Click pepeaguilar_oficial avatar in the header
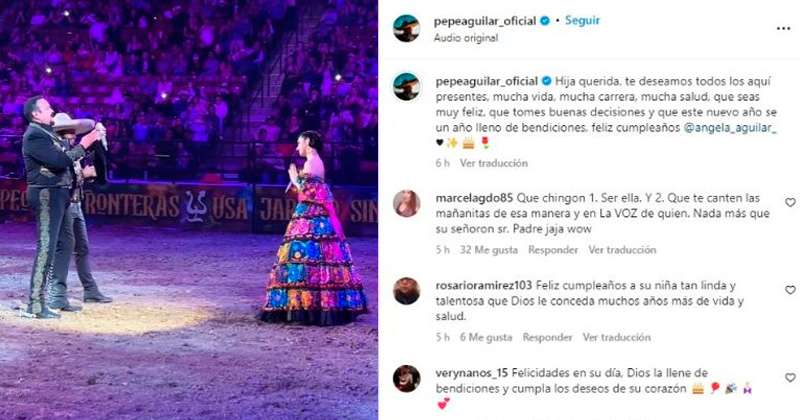Viewport: 800px width, 420px height. tap(407, 29)
